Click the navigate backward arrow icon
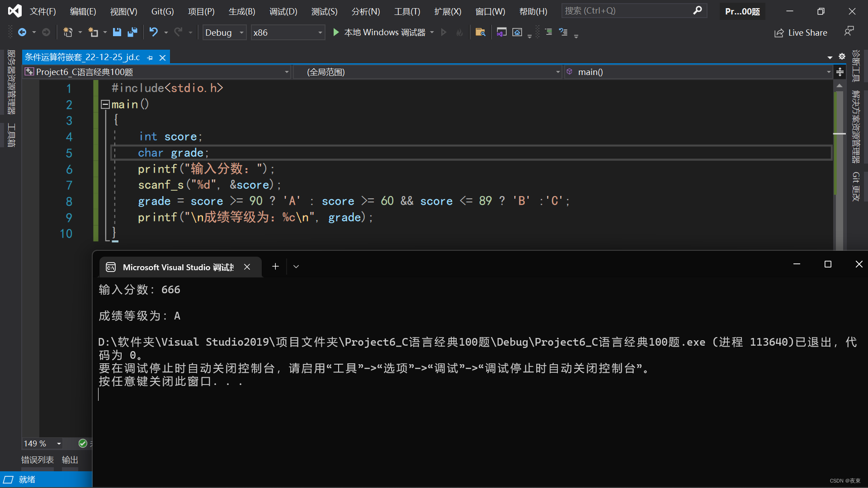868x488 pixels. coord(22,32)
